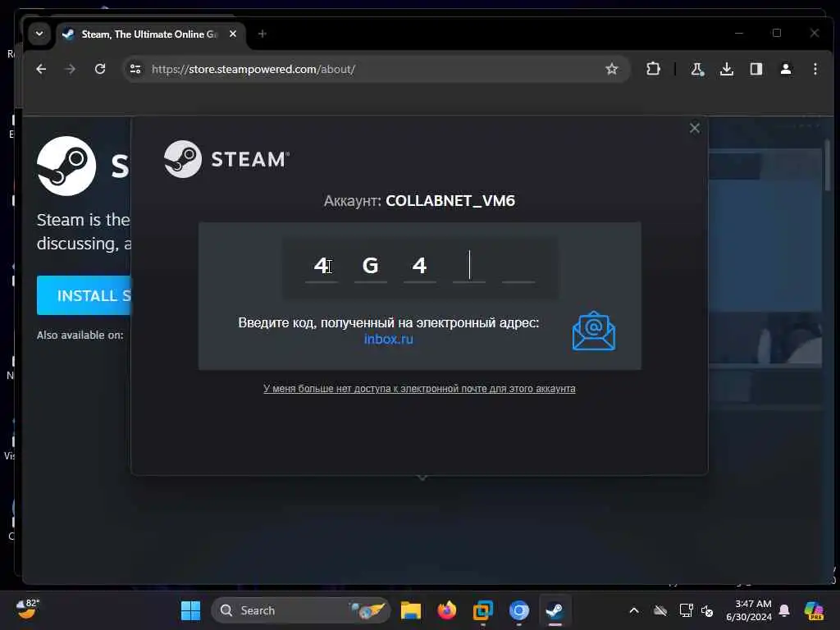
Task: Click the URL address bar
Action: tap(375, 69)
